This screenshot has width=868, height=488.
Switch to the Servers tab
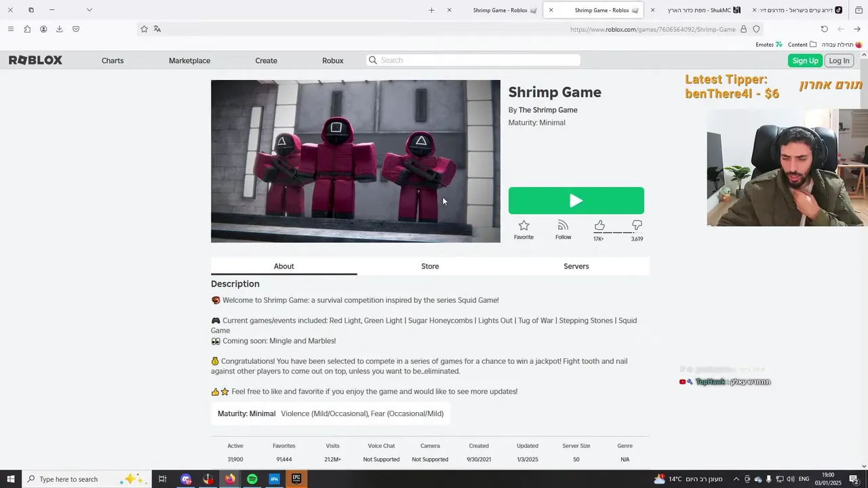tap(576, 266)
